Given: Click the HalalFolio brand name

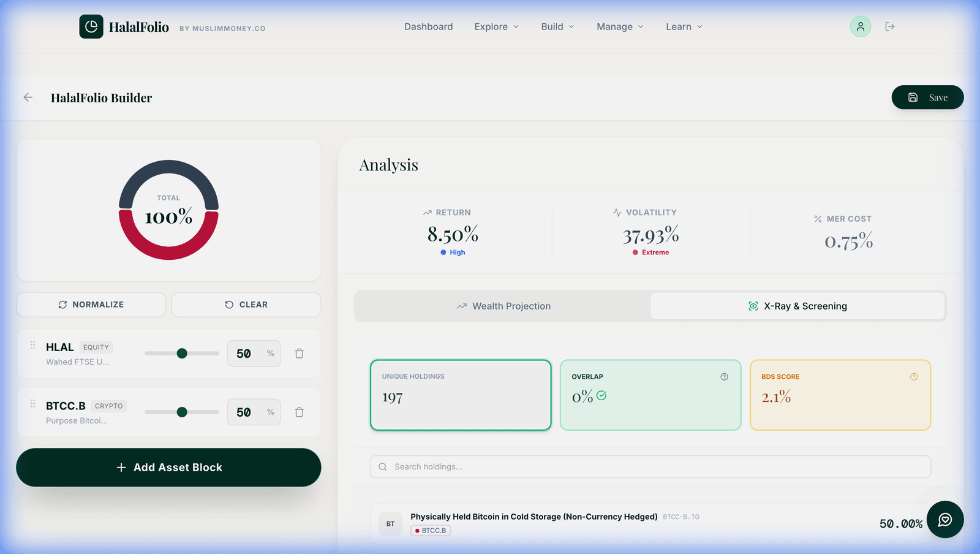Looking at the screenshot, I should pos(139,27).
